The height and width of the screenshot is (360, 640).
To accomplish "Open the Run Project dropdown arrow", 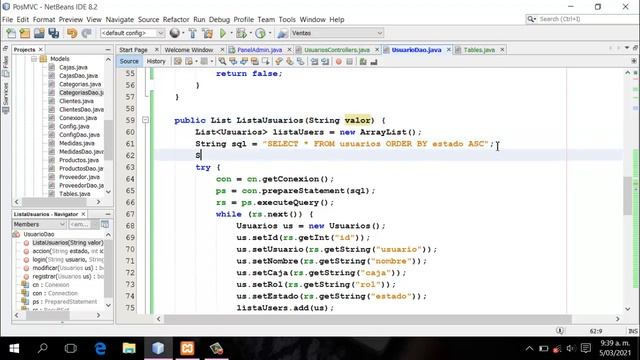I will [x=231, y=33].
